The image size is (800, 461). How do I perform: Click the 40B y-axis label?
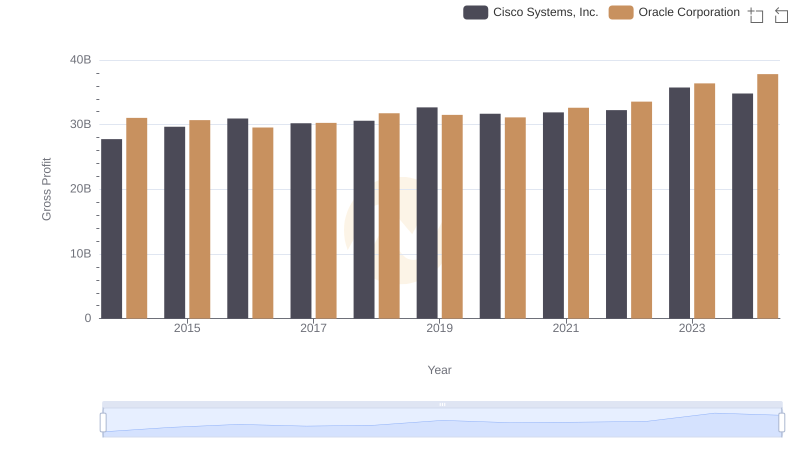click(81, 60)
